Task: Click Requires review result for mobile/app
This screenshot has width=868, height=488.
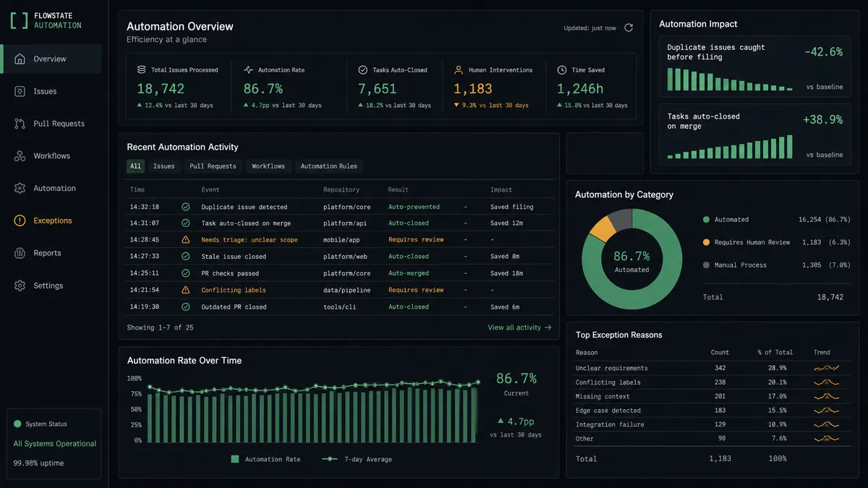Action: [416, 240]
